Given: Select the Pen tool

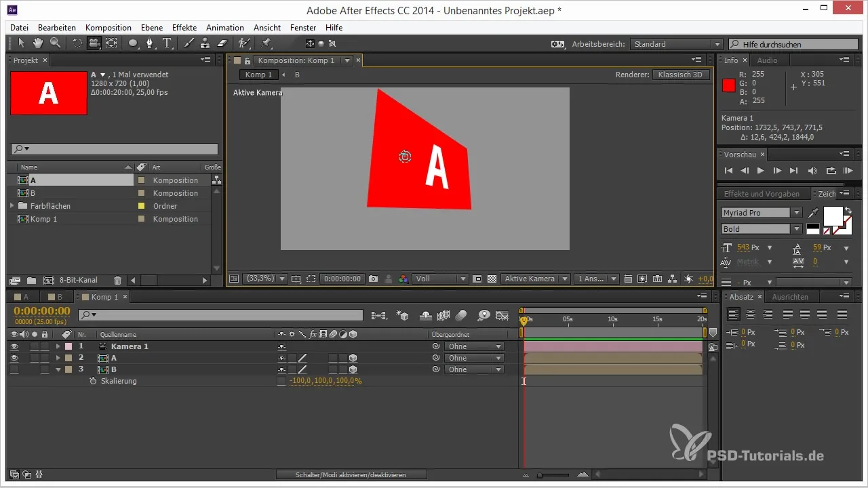Looking at the screenshot, I should (151, 43).
